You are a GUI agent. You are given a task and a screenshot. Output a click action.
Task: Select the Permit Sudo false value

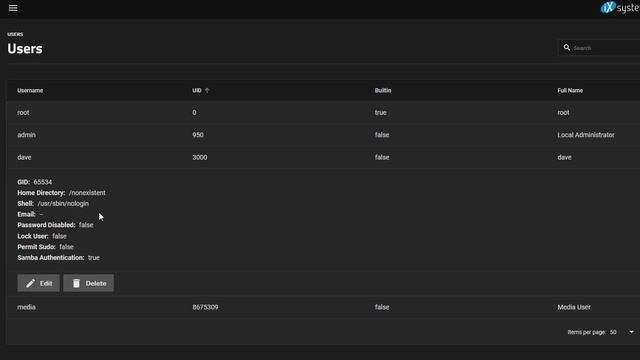click(x=66, y=247)
